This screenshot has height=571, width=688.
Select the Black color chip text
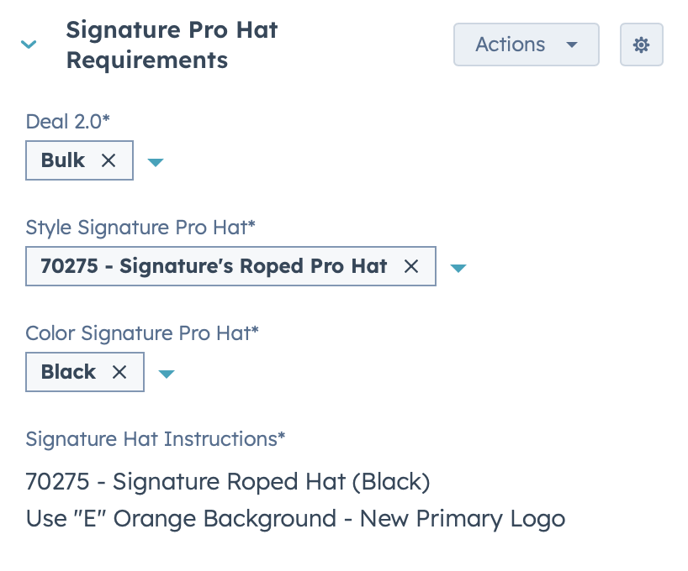(68, 372)
